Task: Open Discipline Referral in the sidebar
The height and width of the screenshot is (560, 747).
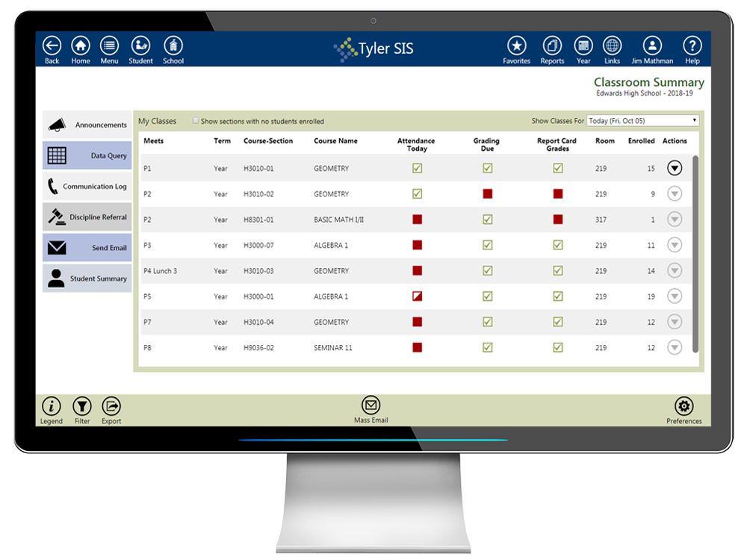Action: 87,217
